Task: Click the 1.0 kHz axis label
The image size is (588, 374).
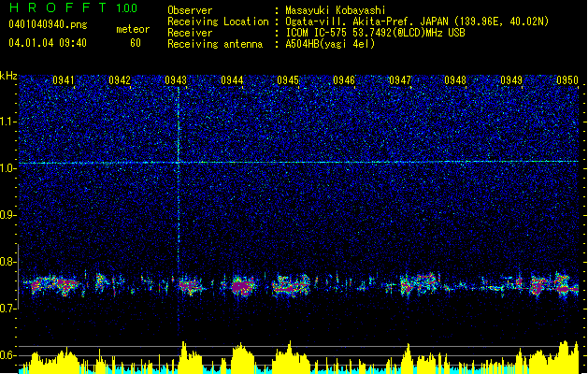Action: click(7, 167)
